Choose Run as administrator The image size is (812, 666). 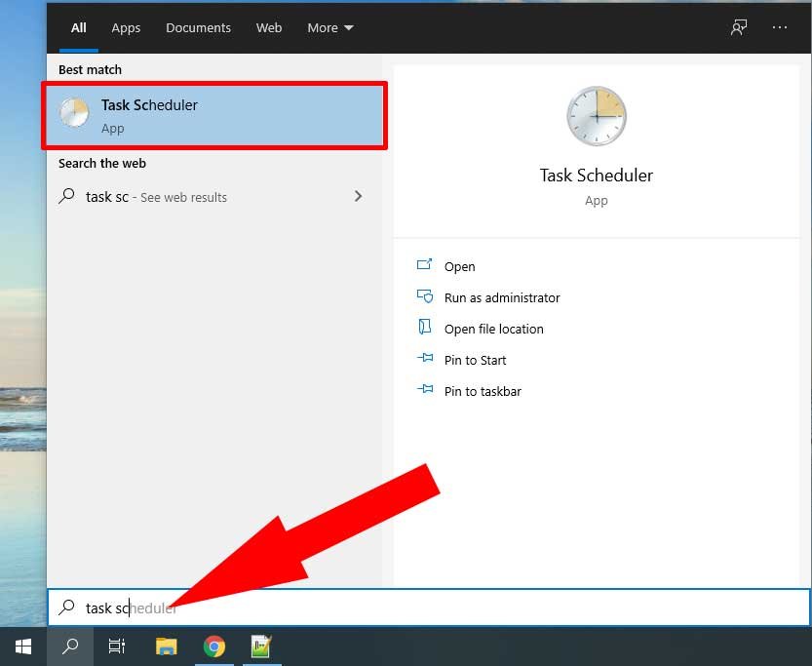[x=502, y=297]
